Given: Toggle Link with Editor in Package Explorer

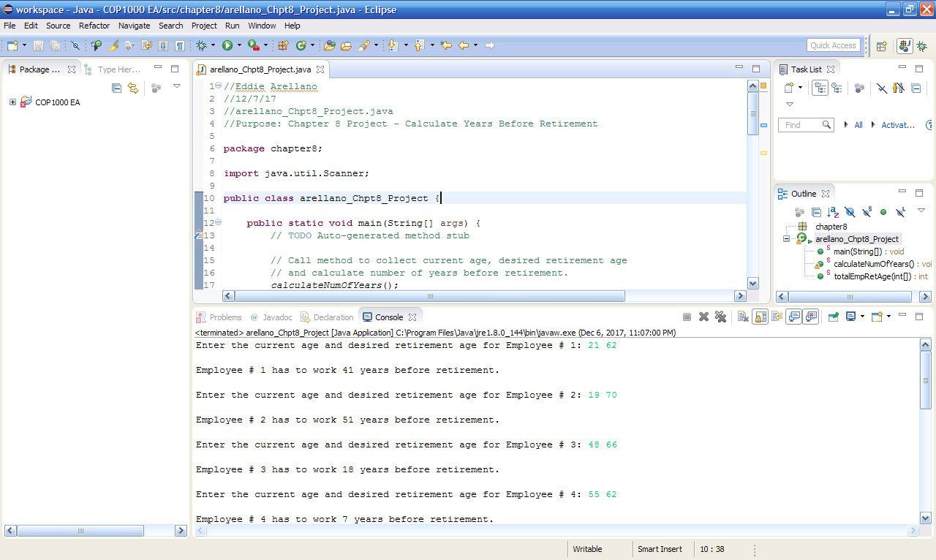Looking at the screenshot, I should 133,88.
